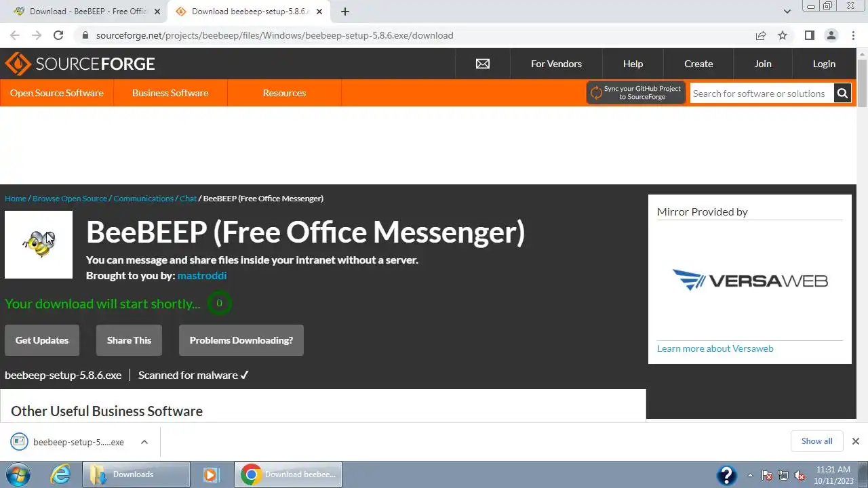The height and width of the screenshot is (488, 868).
Task: Click the browser forward arrow
Action: pyautogui.click(x=37, y=35)
